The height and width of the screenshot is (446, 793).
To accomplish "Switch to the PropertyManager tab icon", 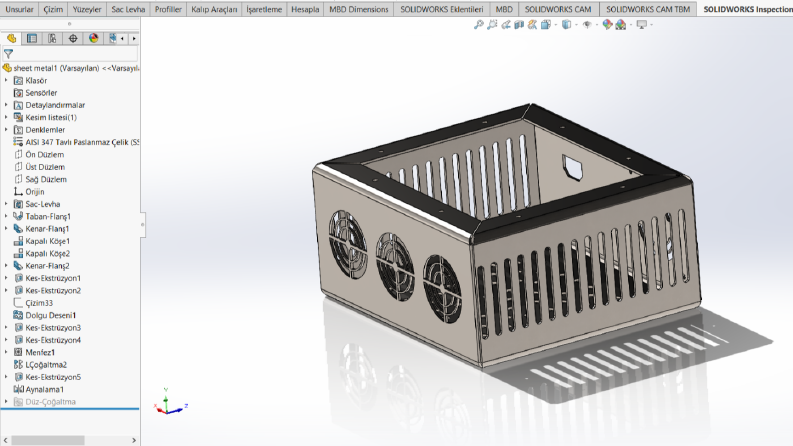I will (x=32, y=38).
